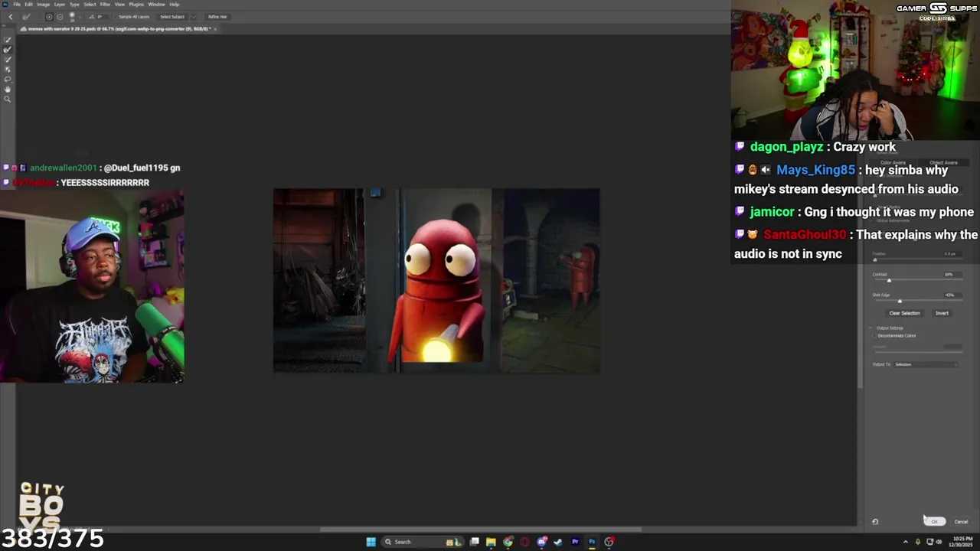
Task: Open the brush size picker dropdown
Action: (x=80, y=17)
